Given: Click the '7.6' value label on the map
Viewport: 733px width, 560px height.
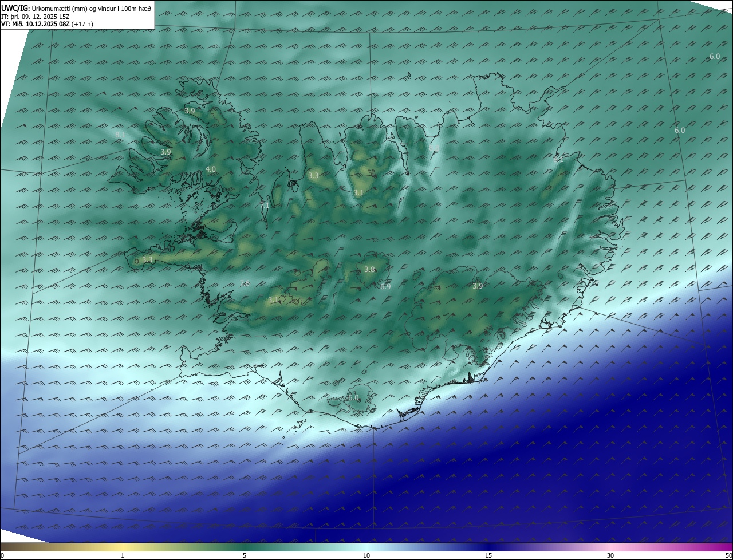Looking at the screenshot, I should pyautogui.click(x=245, y=283).
